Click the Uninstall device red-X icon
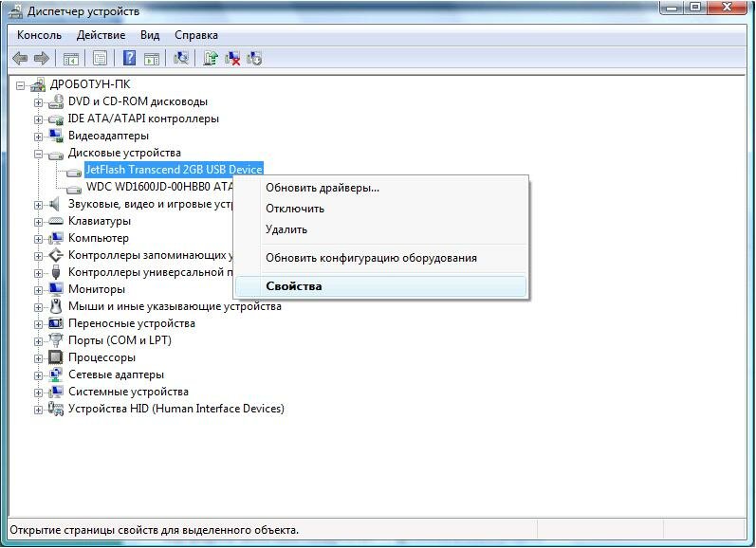 [232, 59]
